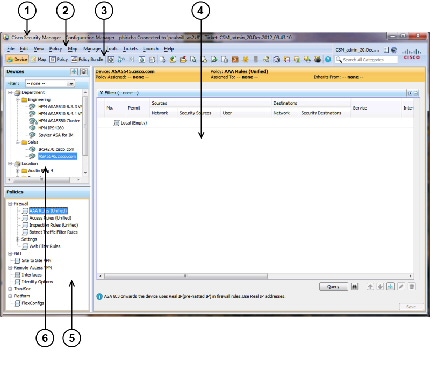Click the edit rule pencil icon

coord(401,287)
